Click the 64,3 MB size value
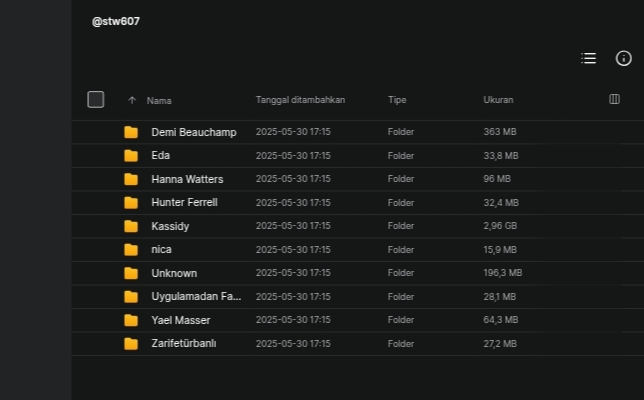Image resolution: width=644 pixels, height=400 pixels. click(x=501, y=320)
